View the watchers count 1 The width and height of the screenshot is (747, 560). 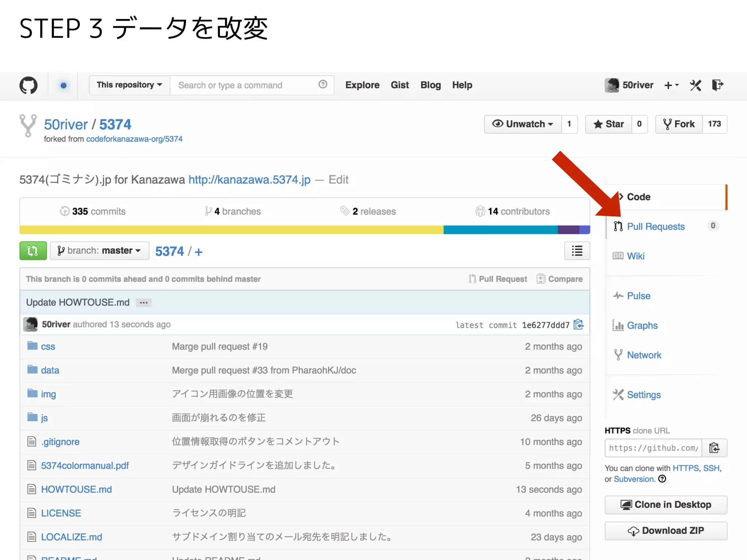click(569, 124)
